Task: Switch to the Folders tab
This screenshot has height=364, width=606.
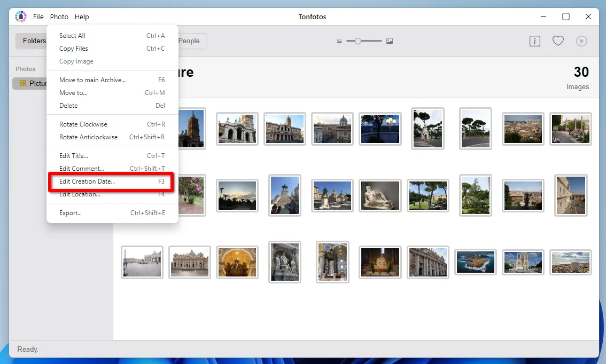Action: pyautogui.click(x=33, y=41)
